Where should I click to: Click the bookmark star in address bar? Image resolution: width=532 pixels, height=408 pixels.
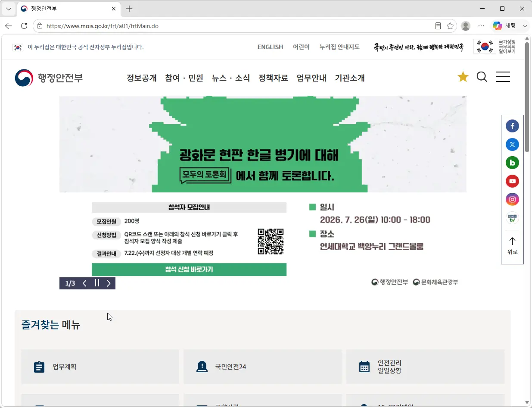coord(450,26)
